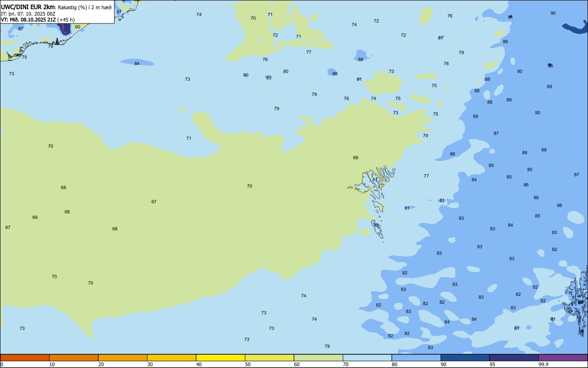
Task: Click the legend tick label '95'
Action: point(493,364)
